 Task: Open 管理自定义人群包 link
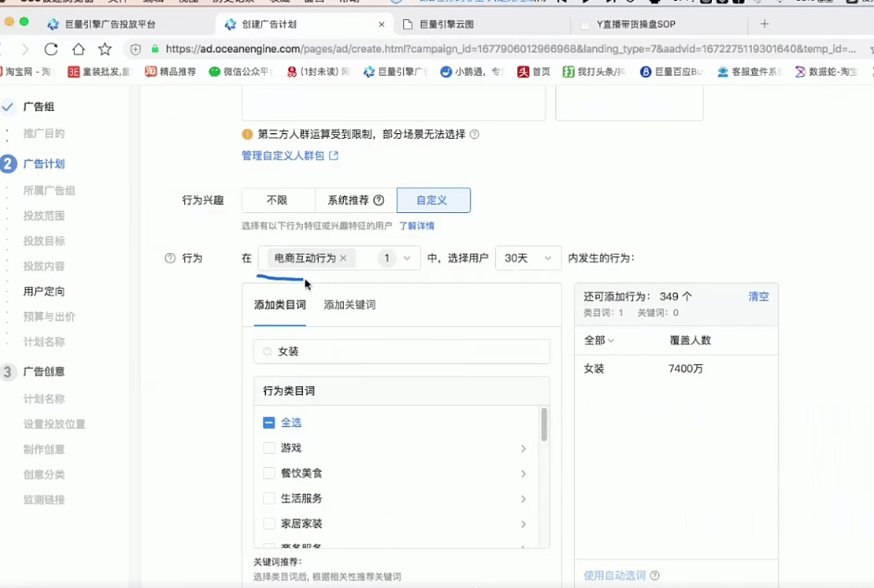(x=289, y=155)
